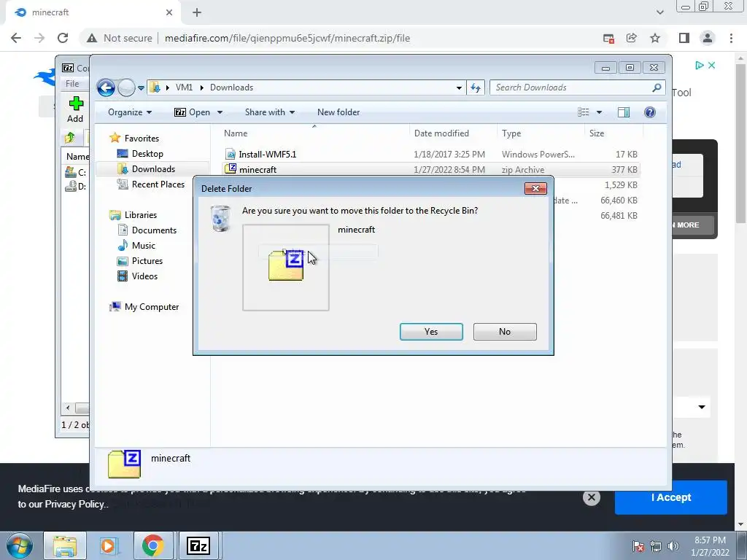
Task: Focus the Search Downloads field
Action: click(x=572, y=87)
